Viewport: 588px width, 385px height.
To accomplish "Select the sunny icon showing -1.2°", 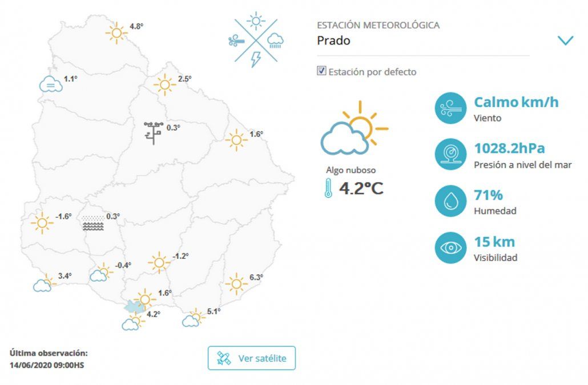I will click(x=159, y=262).
